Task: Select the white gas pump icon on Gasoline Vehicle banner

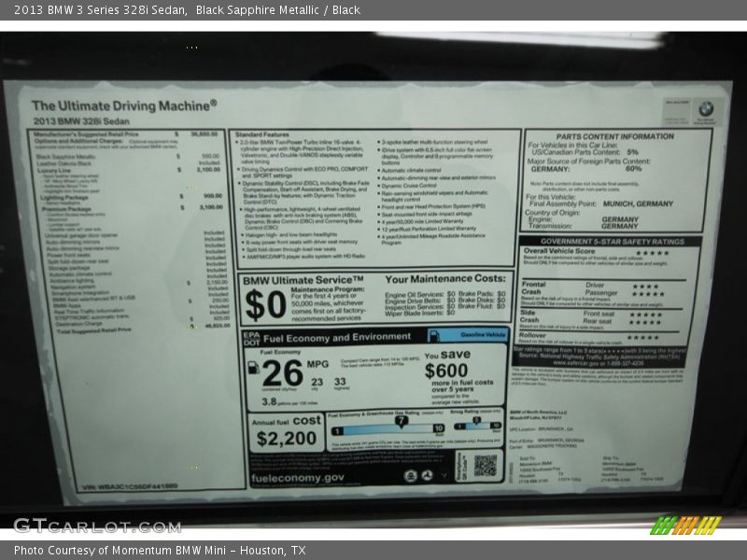Action: coord(434,336)
